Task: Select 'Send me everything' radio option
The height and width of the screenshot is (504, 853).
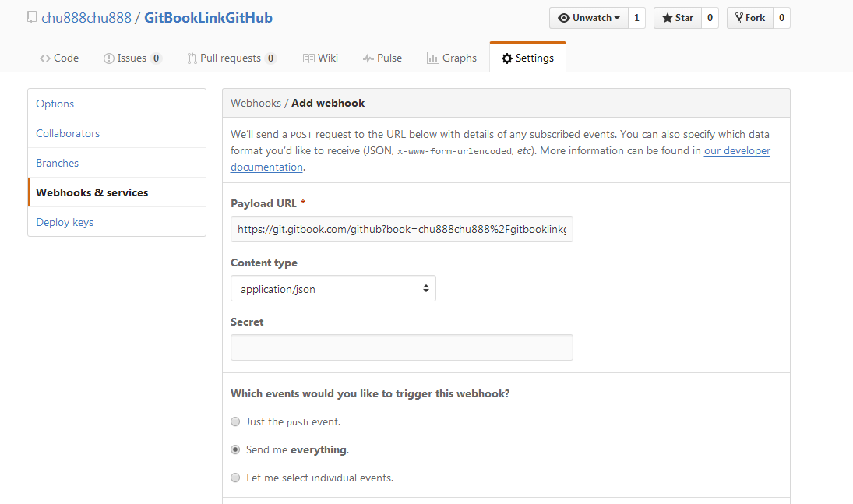Action: pyautogui.click(x=235, y=449)
